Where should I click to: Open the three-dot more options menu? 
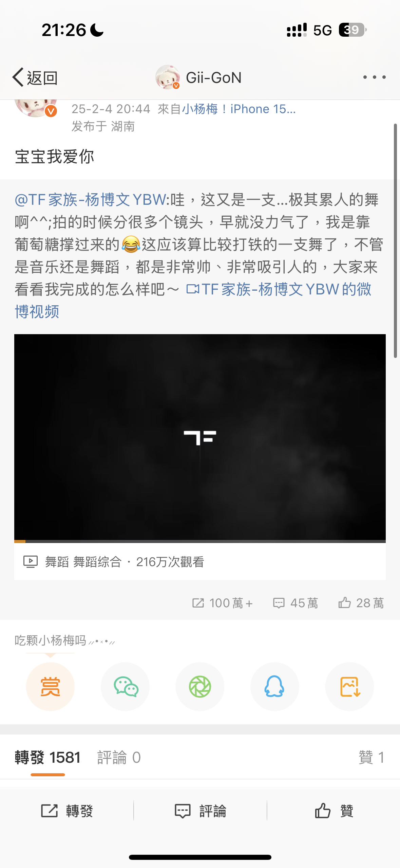click(374, 77)
